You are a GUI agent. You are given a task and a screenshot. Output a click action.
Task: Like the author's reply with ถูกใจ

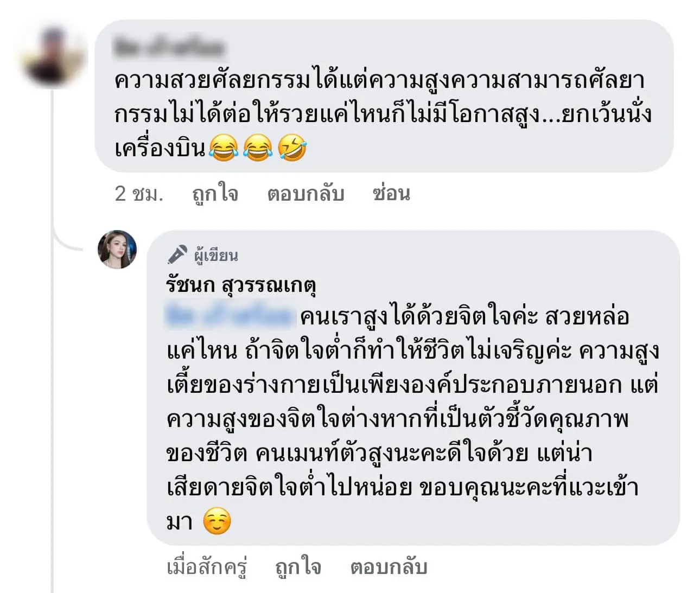tap(298, 568)
